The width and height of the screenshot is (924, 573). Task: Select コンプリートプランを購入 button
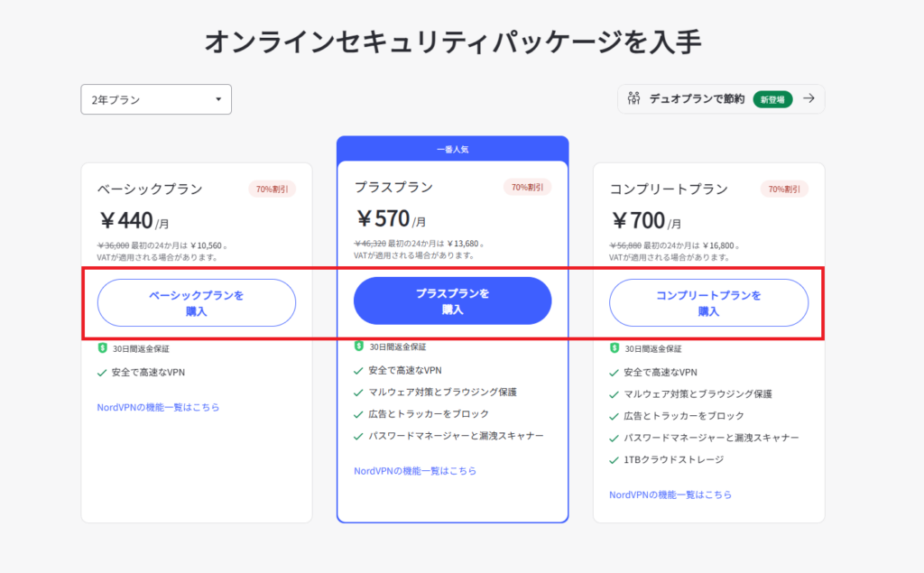[708, 303]
